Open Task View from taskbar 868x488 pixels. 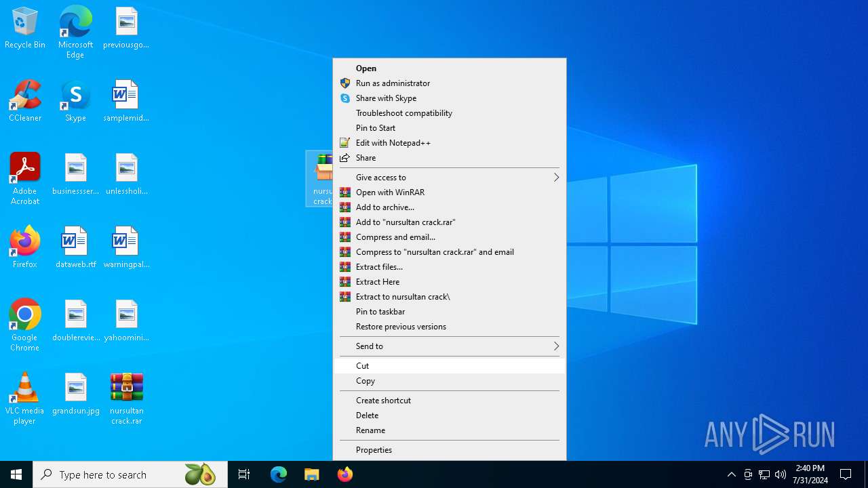[x=244, y=474]
